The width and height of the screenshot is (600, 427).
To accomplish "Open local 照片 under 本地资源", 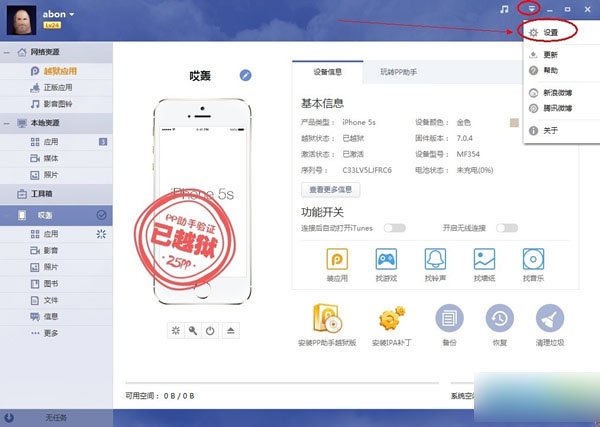I will (x=56, y=175).
